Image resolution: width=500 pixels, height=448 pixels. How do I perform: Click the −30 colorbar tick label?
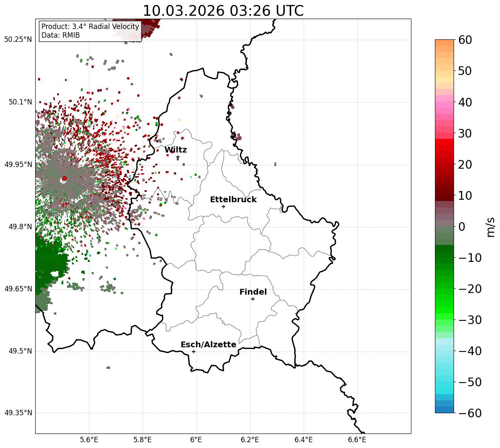point(469,320)
